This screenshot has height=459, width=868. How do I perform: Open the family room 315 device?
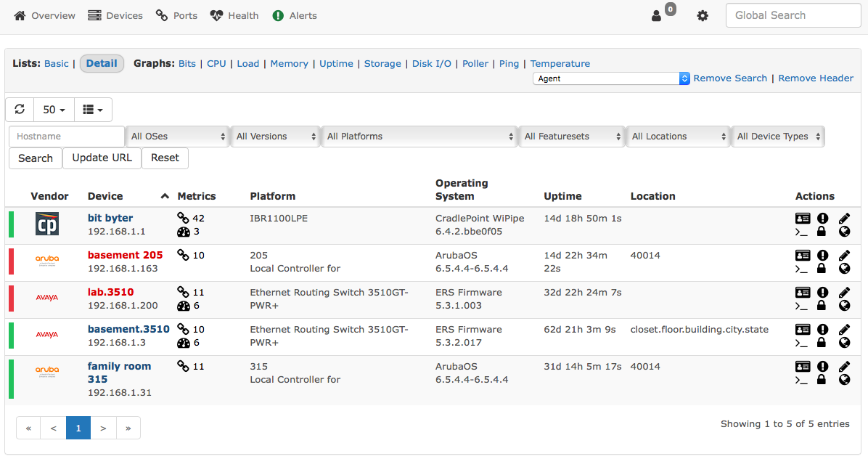(119, 373)
